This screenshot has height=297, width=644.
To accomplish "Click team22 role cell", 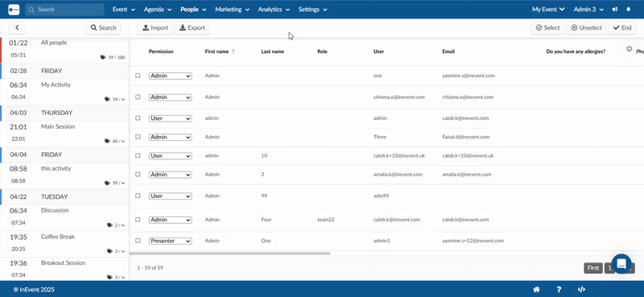I will 326,220.
